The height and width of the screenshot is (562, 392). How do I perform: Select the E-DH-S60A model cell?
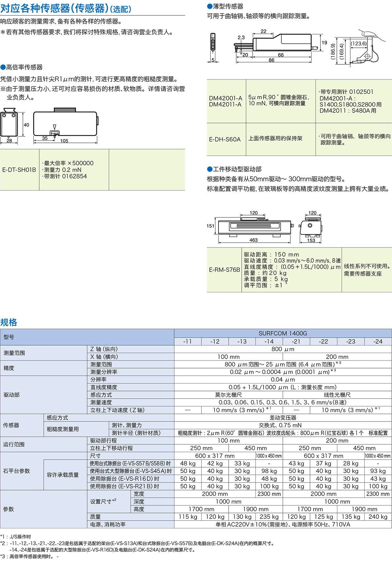(225, 139)
